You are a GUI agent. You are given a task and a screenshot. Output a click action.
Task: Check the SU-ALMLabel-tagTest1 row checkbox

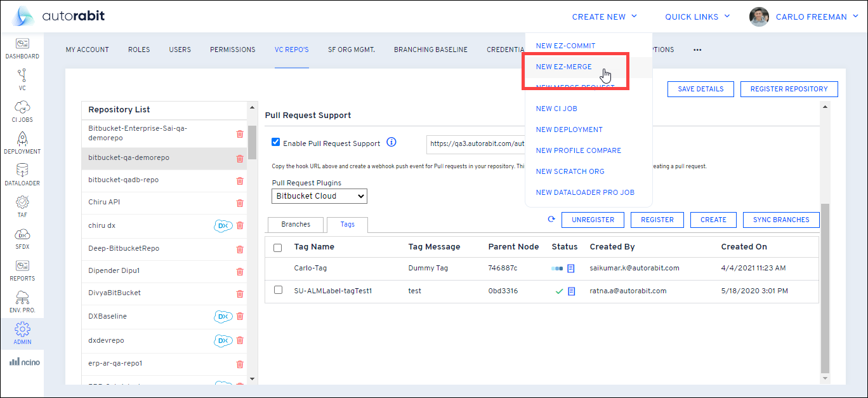point(278,290)
